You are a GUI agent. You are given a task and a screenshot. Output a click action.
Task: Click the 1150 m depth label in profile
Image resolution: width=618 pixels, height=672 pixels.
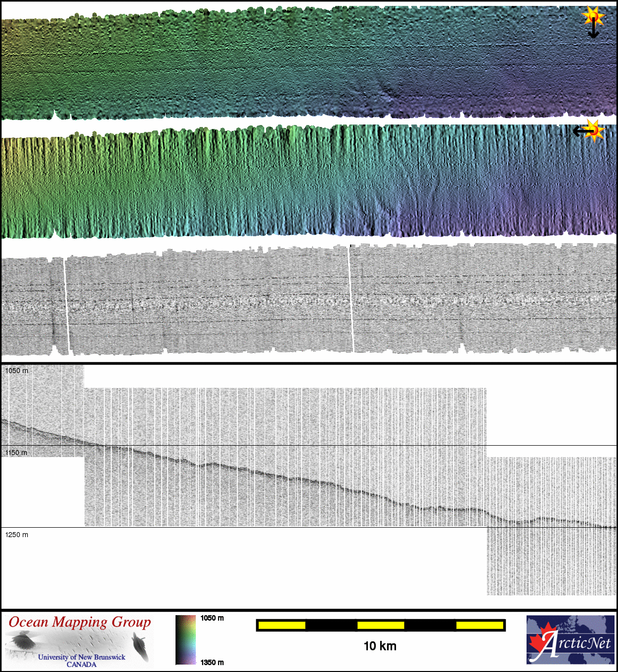pos(17,453)
